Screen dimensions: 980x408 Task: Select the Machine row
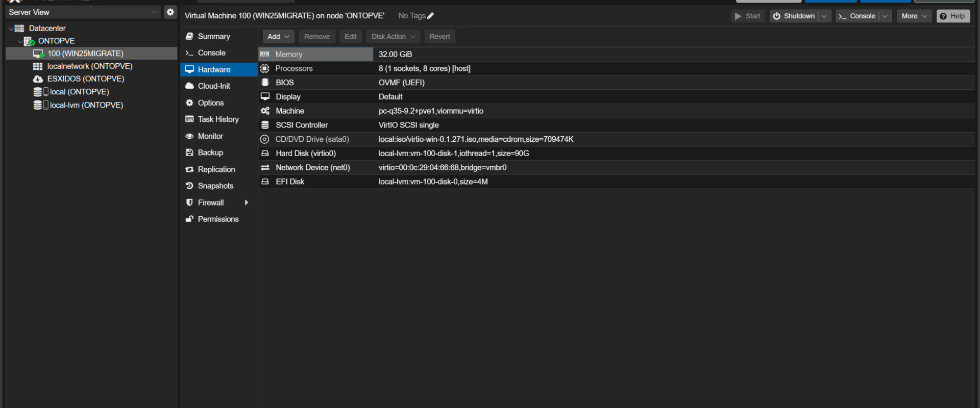click(x=617, y=111)
